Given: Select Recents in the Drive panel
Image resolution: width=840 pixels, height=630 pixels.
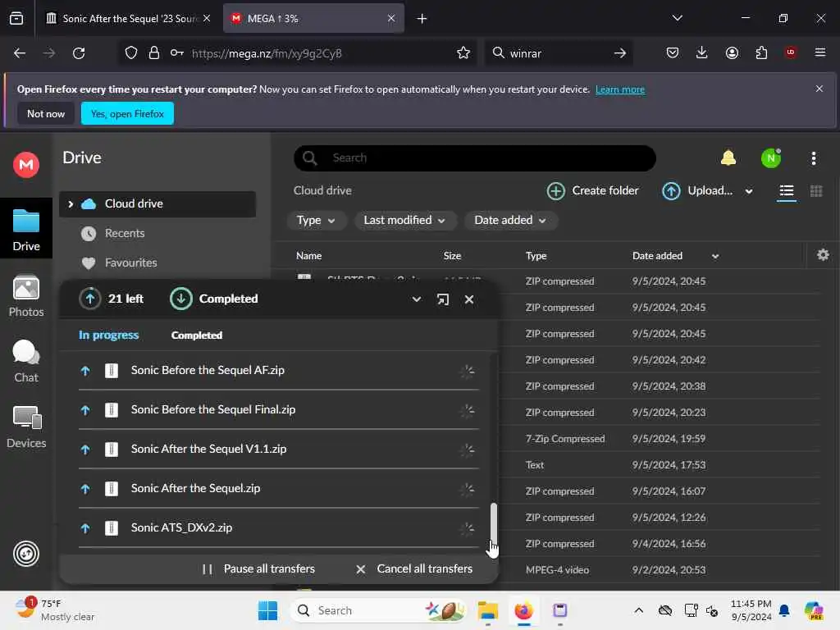Looking at the screenshot, I should 125,234.
